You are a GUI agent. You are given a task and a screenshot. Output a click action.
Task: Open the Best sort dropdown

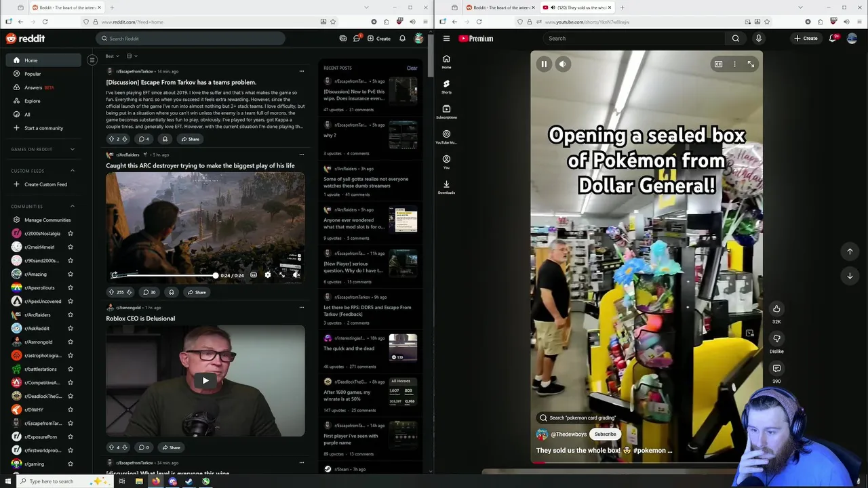click(x=113, y=56)
